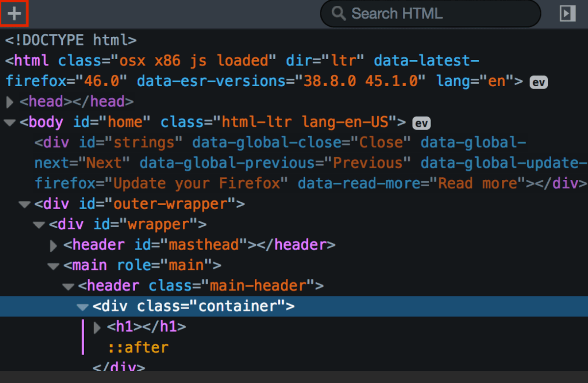588x383 pixels.
Task: Click the ev badge on the html element
Action: tap(539, 82)
